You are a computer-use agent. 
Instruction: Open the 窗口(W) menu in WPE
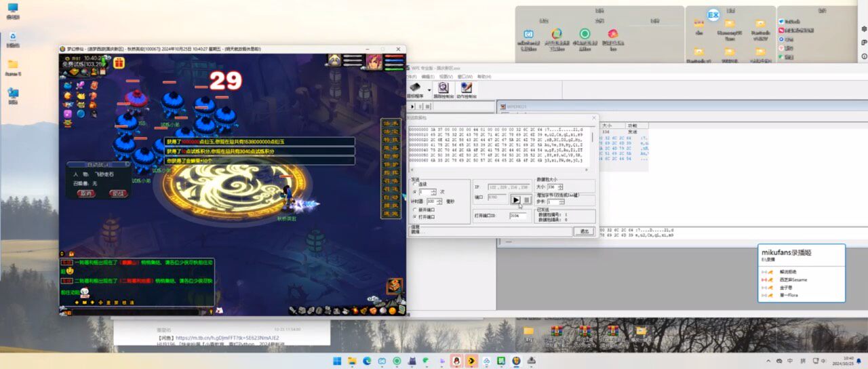coord(465,77)
